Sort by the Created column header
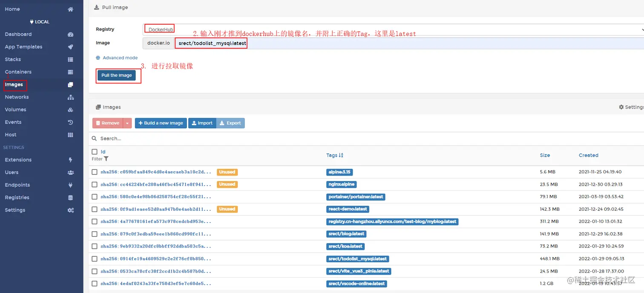This screenshot has width=644, height=293. pos(589,155)
